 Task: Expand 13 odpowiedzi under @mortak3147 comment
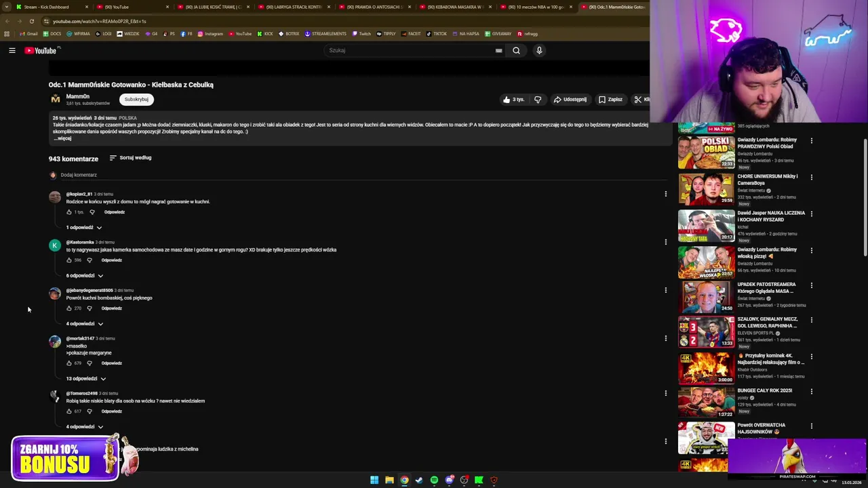point(86,379)
